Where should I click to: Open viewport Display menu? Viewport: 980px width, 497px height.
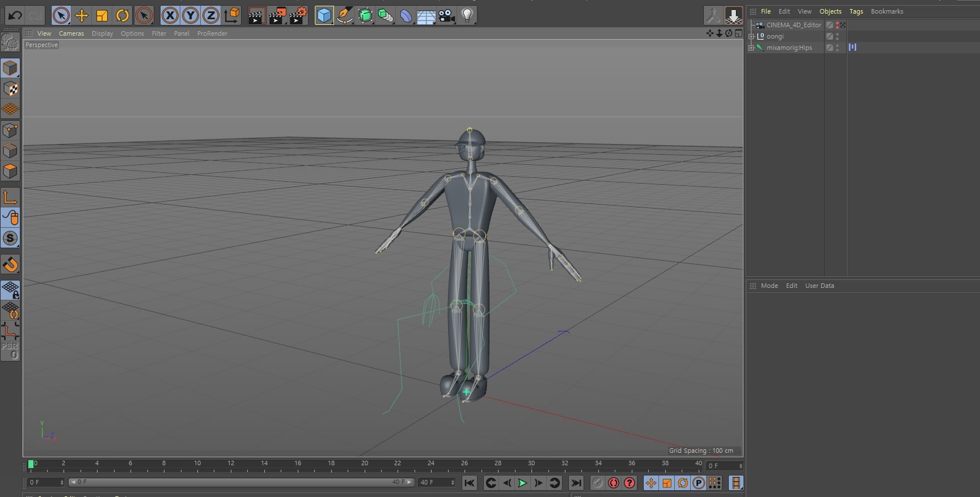(x=103, y=33)
